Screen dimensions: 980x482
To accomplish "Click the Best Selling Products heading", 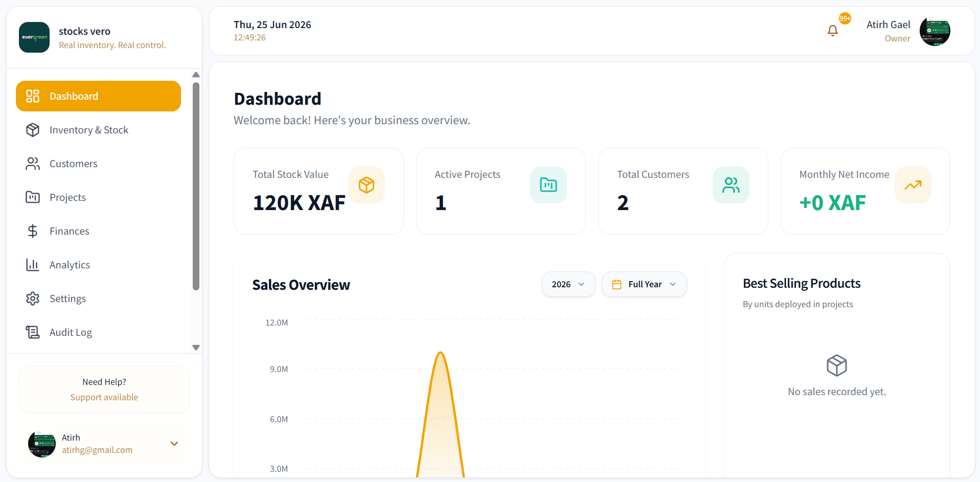I will pos(802,283).
